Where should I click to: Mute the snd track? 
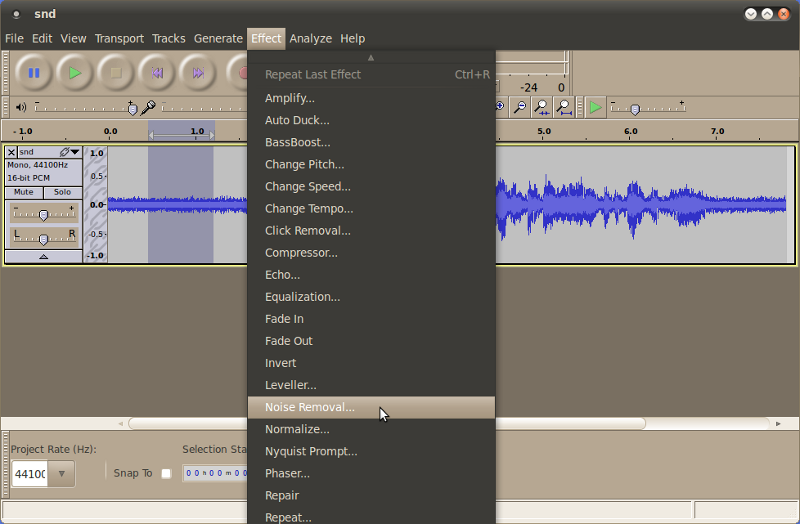[23, 192]
